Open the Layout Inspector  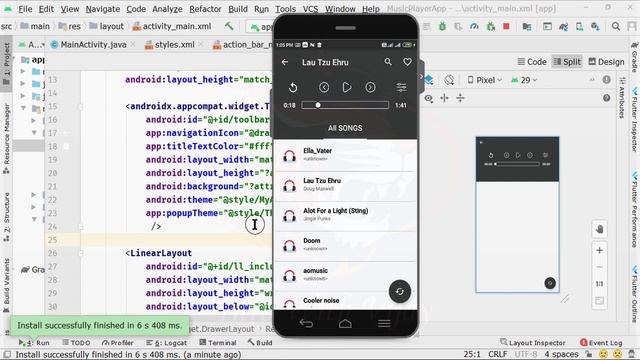tap(533, 343)
